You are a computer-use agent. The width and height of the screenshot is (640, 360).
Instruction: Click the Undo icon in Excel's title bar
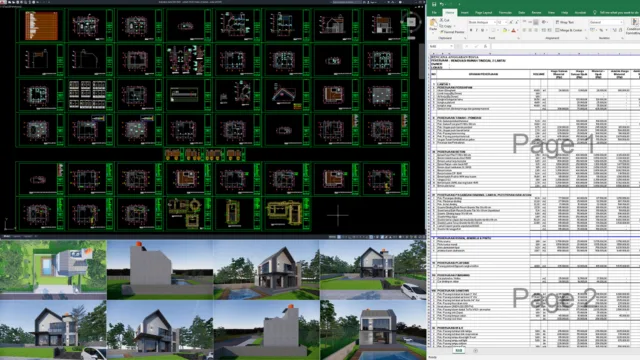(x=441, y=4)
